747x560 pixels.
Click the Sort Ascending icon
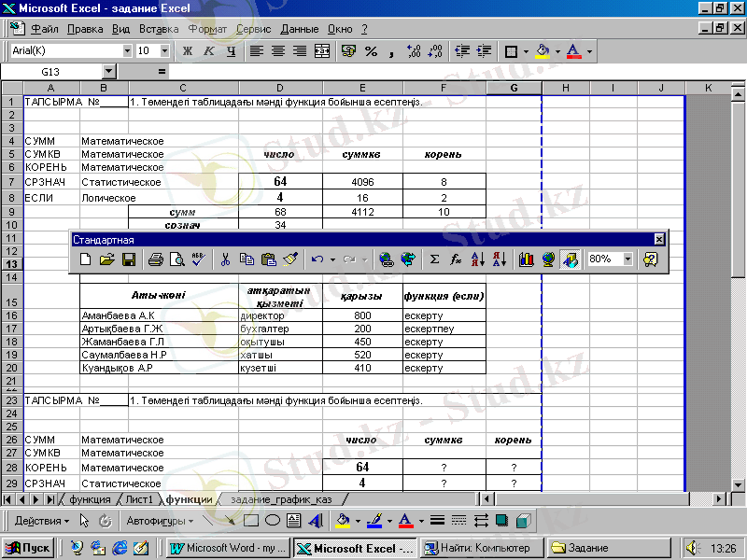[x=477, y=259]
